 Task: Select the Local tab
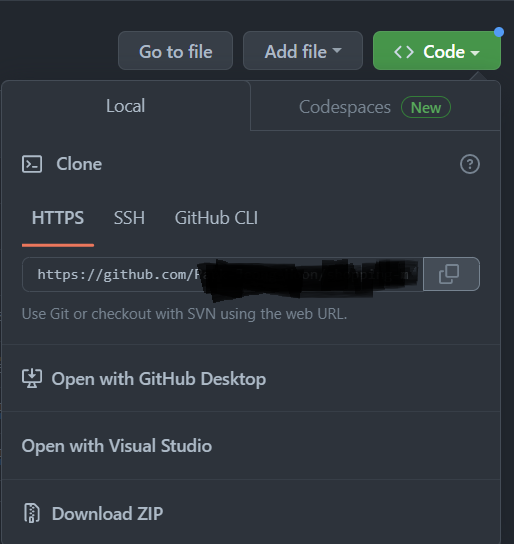point(126,106)
